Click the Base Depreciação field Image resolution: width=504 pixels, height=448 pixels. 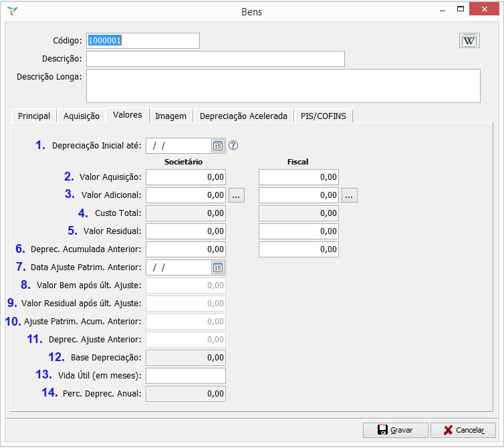click(186, 358)
